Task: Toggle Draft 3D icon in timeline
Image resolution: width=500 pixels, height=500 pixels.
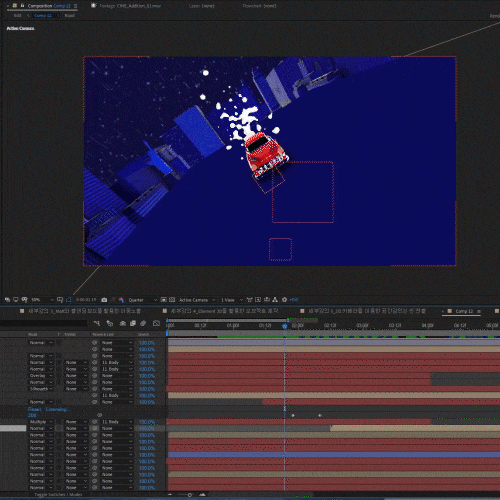Action: point(109,323)
